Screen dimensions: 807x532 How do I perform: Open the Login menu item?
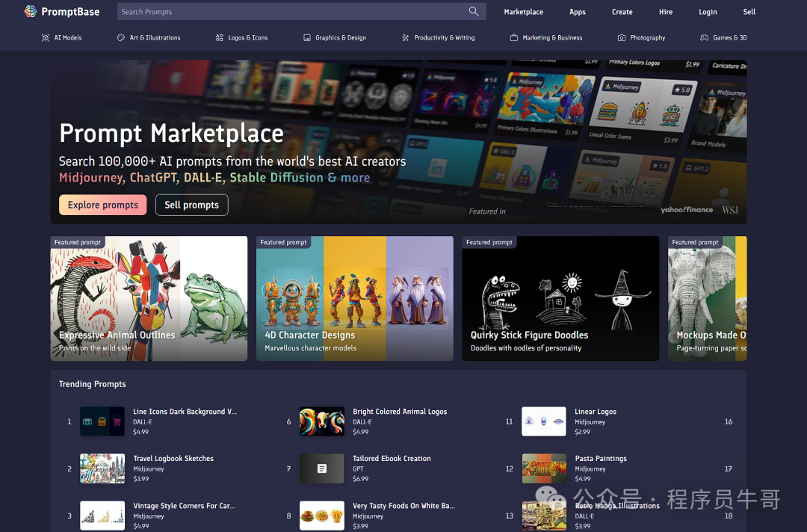click(708, 12)
